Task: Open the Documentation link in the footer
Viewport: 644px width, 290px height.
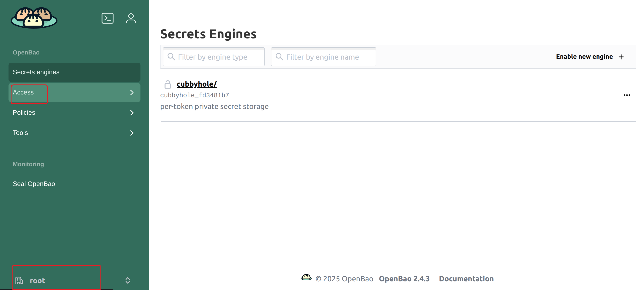Action: pyautogui.click(x=466, y=279)
